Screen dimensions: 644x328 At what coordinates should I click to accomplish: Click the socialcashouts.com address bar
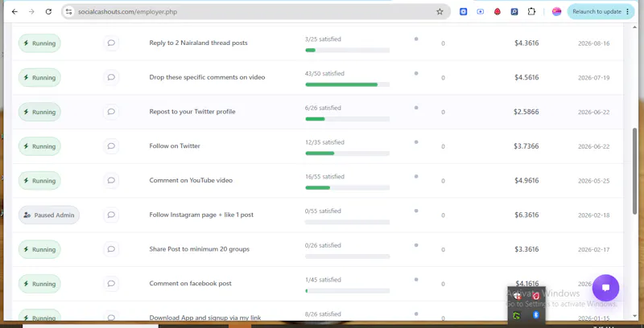coord(254,12)
